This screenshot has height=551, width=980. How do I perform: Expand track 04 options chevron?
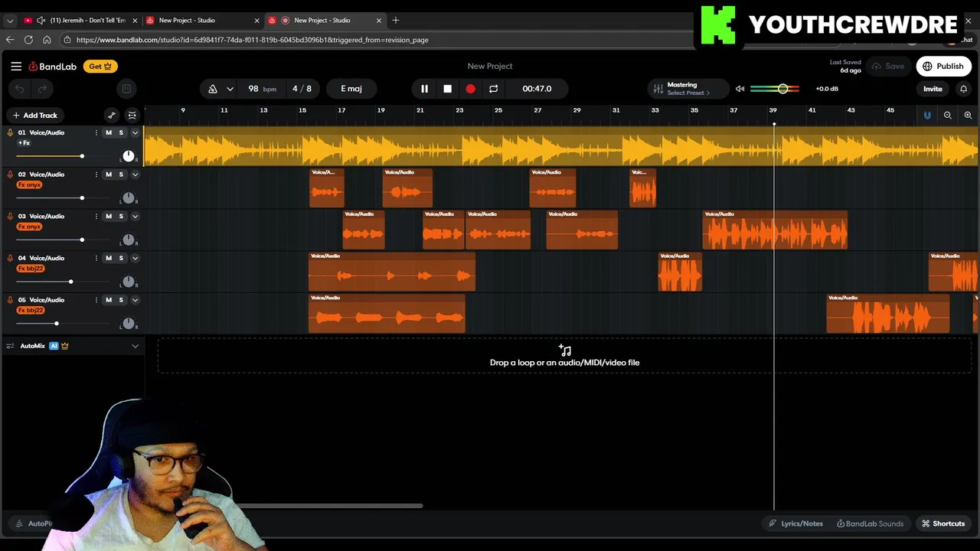pos(135,259)
